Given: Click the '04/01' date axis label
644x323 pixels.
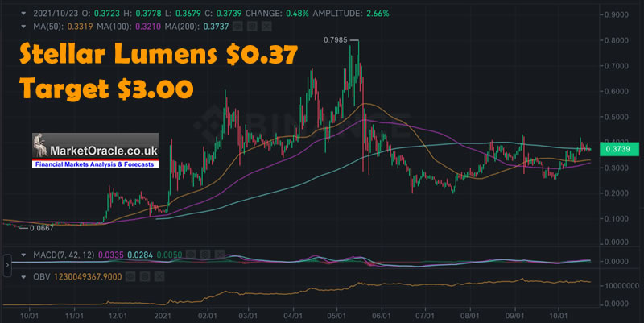Looking at the screenshot, I should pyautogui.click(x=293, y=316).
